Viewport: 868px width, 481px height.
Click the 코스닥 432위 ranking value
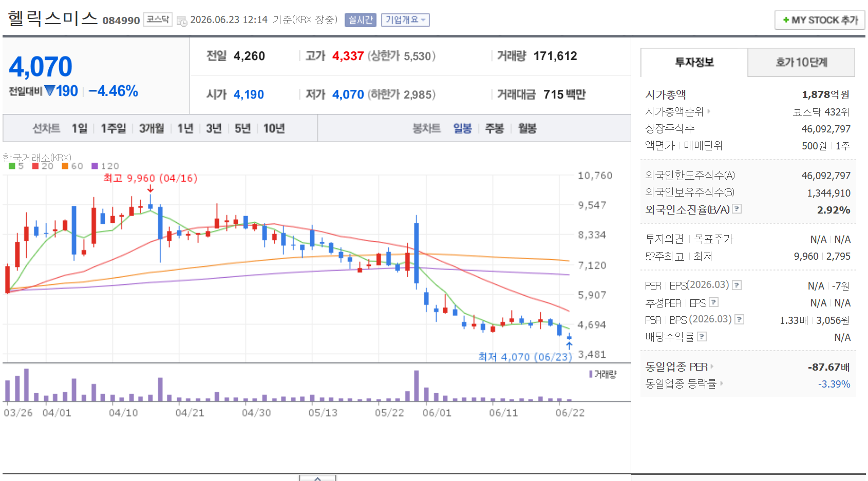821,112
